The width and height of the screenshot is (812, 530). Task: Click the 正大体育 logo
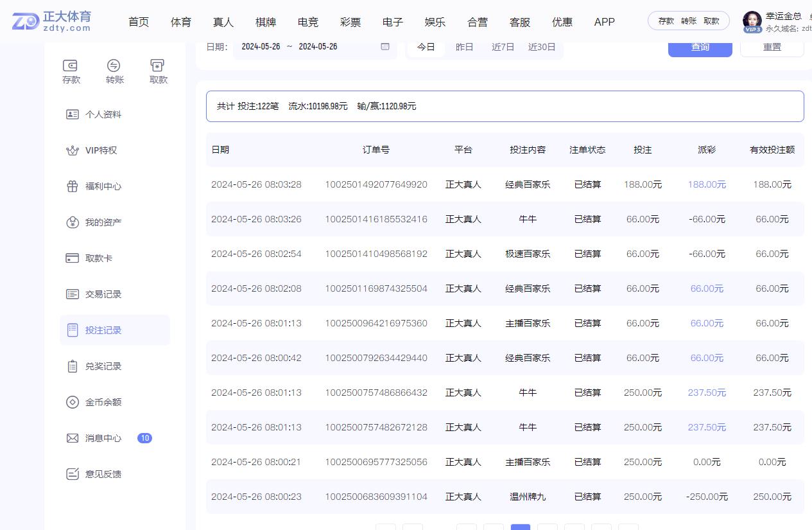[53, 21]
